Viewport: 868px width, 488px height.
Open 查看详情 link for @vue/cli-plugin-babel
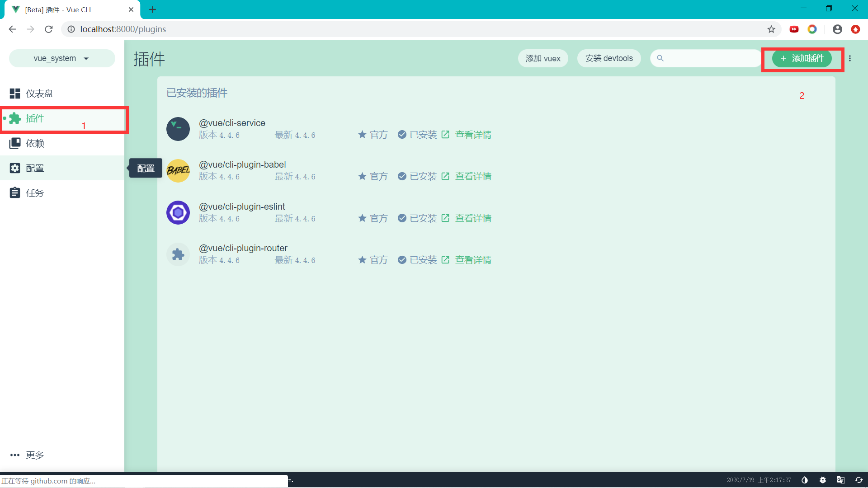[x=473, y=176]
